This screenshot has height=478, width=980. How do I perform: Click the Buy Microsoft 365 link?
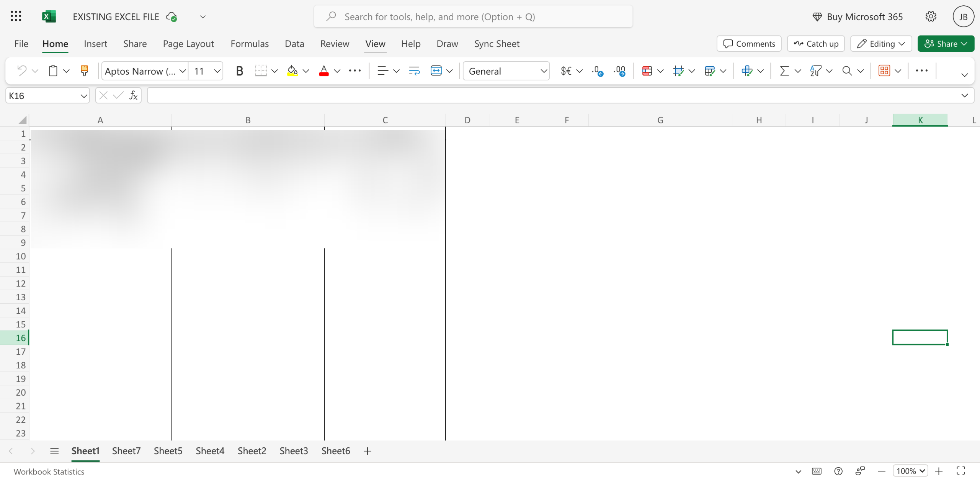point(857,16)
